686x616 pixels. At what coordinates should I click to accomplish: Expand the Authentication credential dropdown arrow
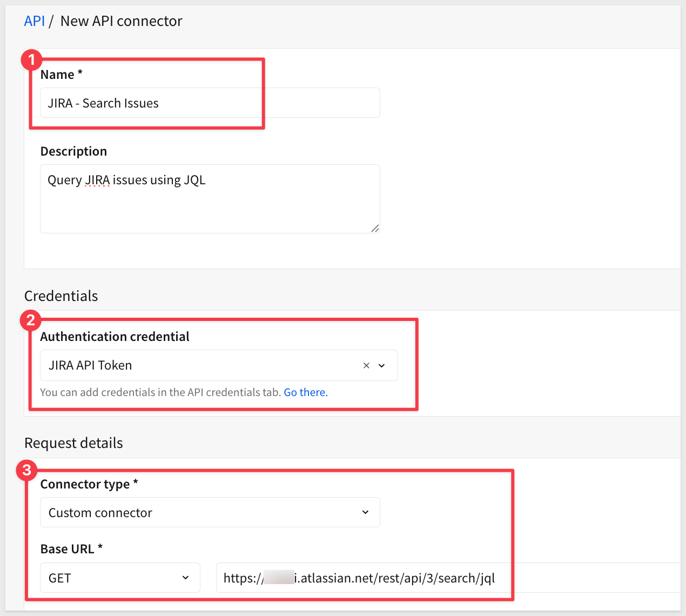pyautogui.click(x=382, y=366)
